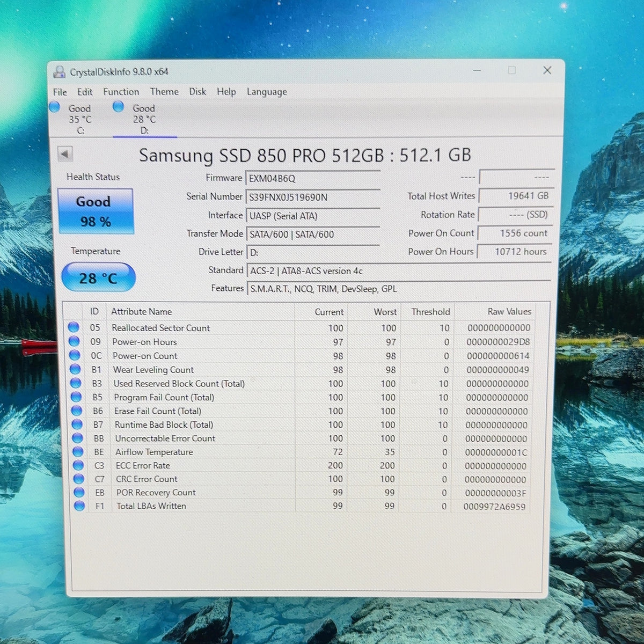Click 'POR Recovery Count' attribute name
Screen dimensions: 644x644
(156, 493)
